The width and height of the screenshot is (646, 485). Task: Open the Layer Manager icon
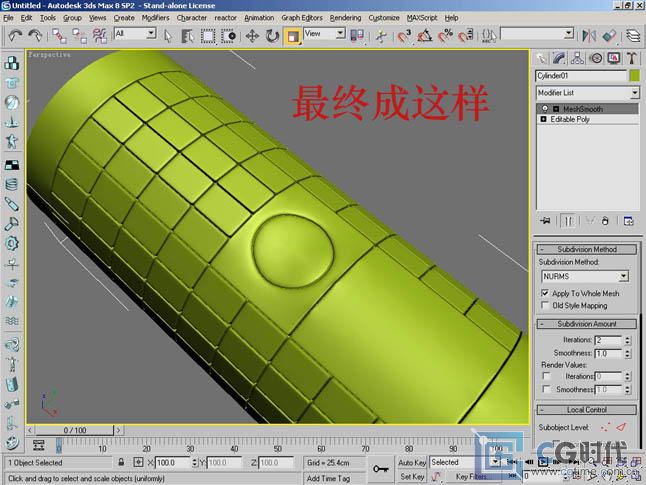click(633, 36)
